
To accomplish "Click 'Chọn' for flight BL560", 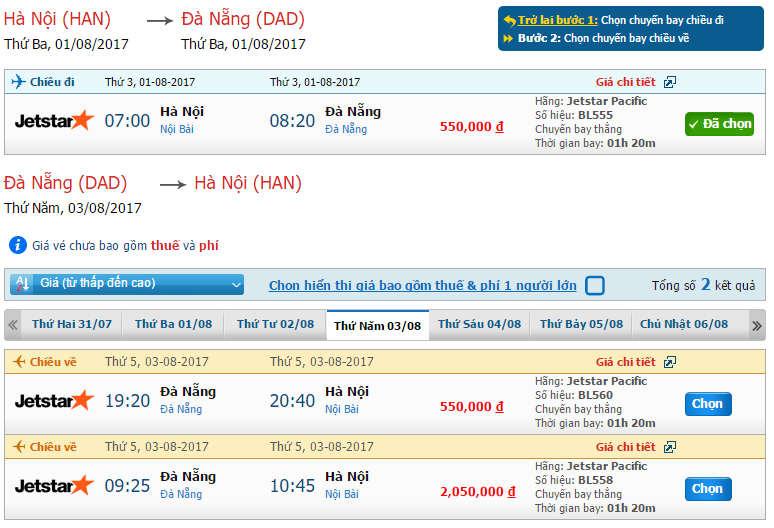I will (x=708, y=404).
